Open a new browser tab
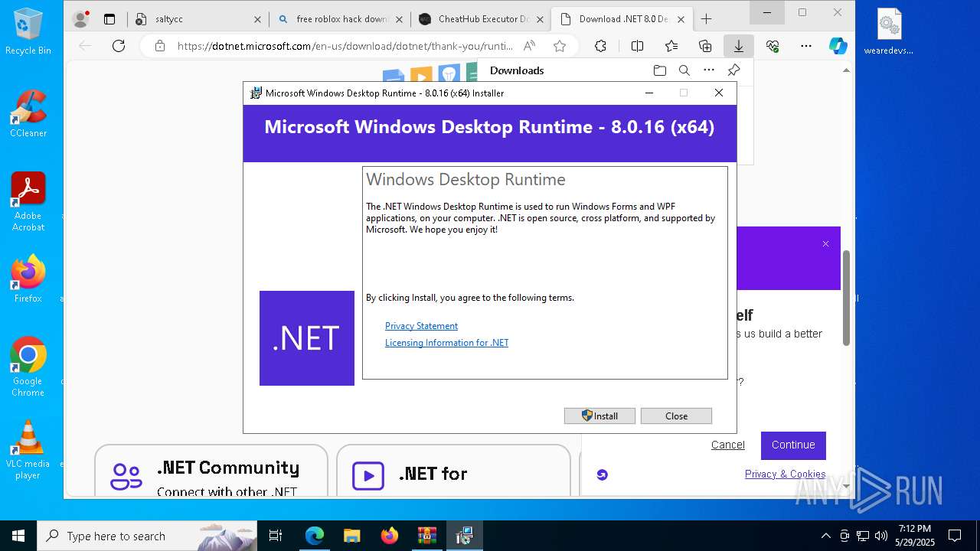This screenshot has height=551, width=980. [x=706, y=19]
